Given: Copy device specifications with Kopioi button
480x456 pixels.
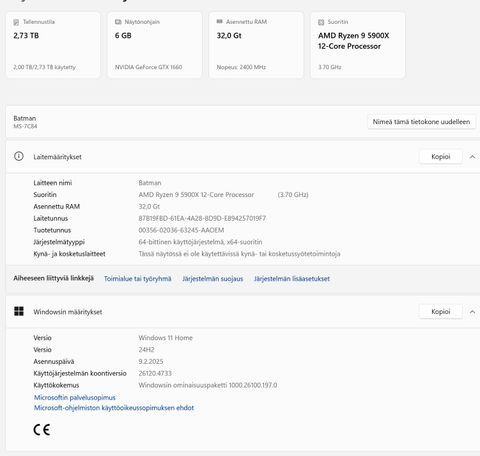Looking at the screenshot, I should point(441,157).
